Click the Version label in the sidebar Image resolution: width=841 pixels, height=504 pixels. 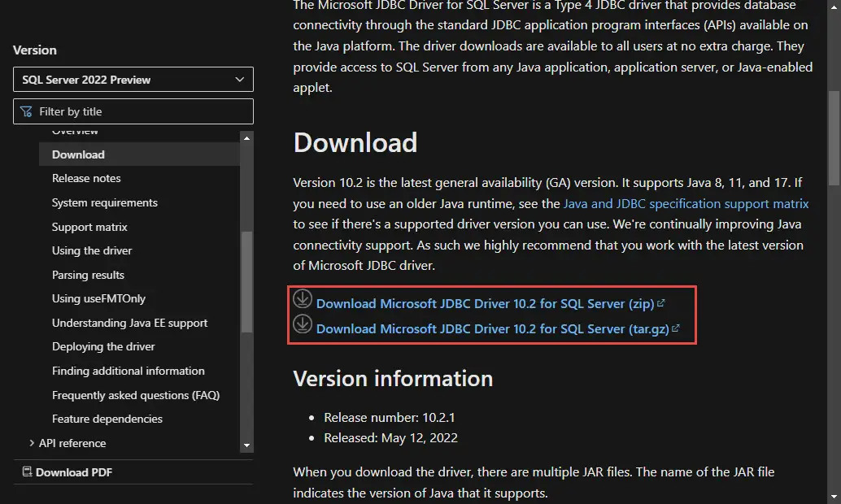(35, 50)
